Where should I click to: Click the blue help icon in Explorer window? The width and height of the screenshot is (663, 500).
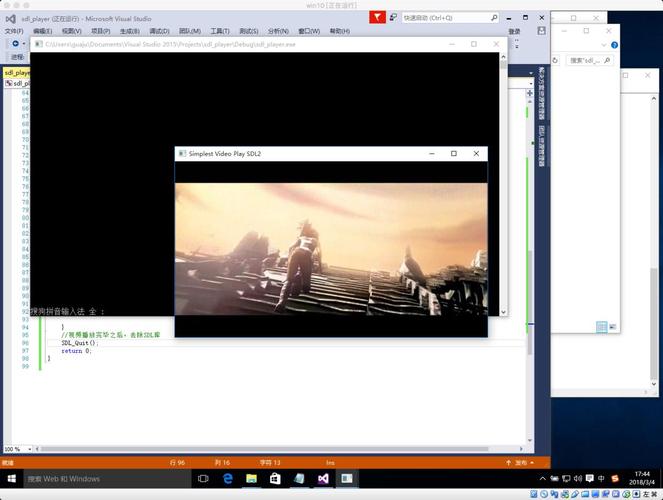(614, 45)
